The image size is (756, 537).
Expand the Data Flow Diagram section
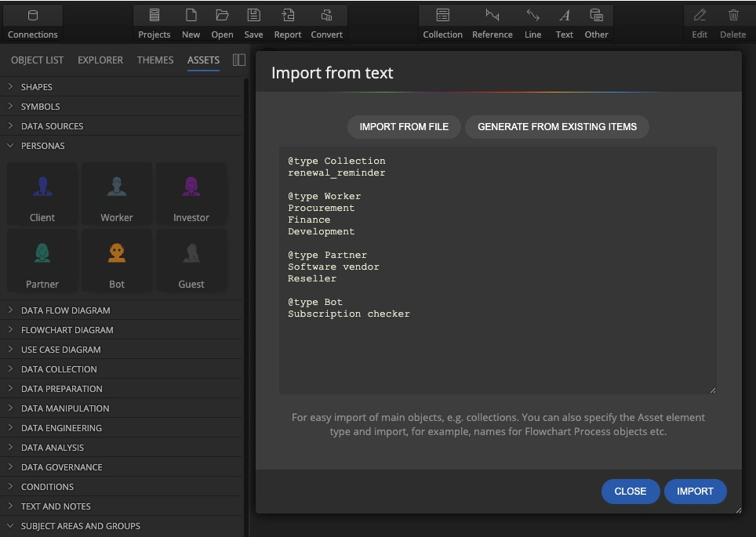click(121, 310)
